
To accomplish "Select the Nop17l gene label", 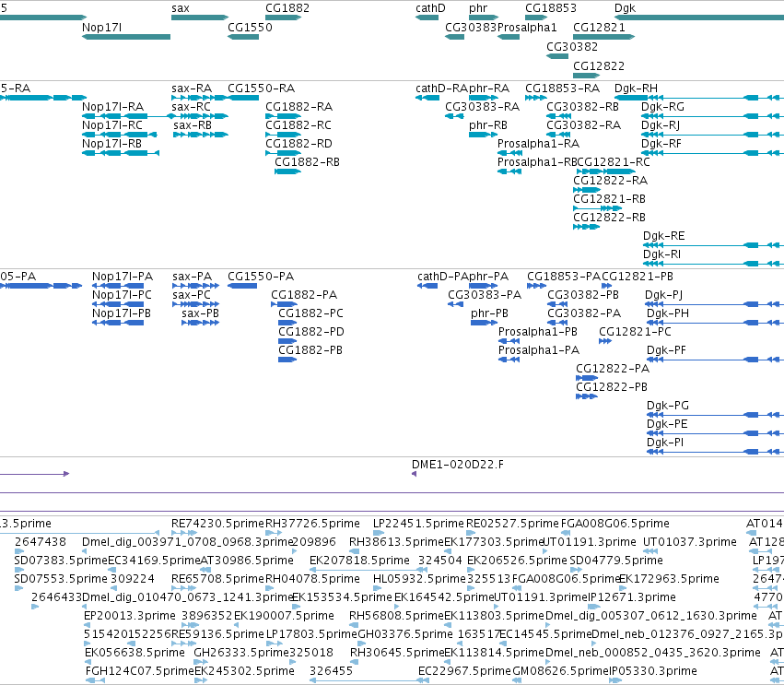I will click(101, 27).
